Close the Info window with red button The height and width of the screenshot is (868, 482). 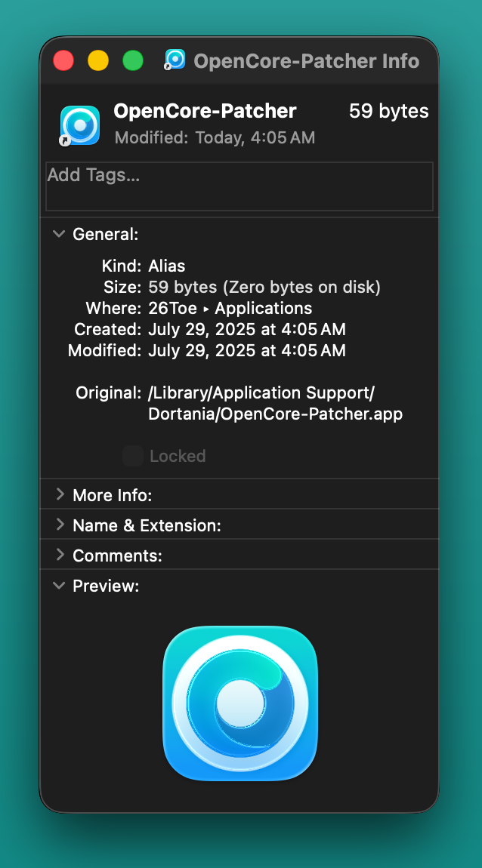point(63,60)
